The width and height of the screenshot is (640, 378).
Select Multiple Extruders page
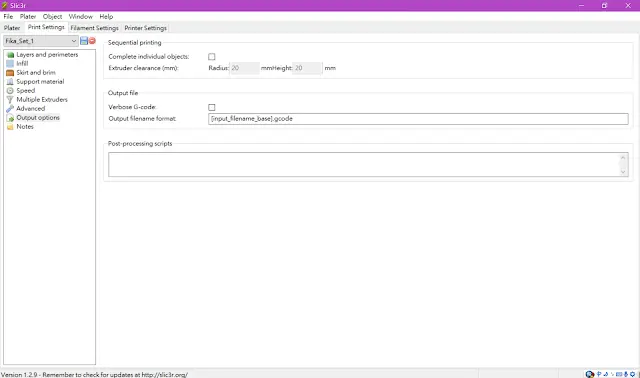tap(42, 100)
